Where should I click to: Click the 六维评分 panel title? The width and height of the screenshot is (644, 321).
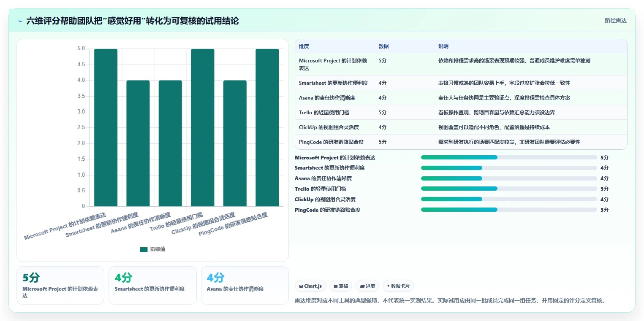pos(132,21)
